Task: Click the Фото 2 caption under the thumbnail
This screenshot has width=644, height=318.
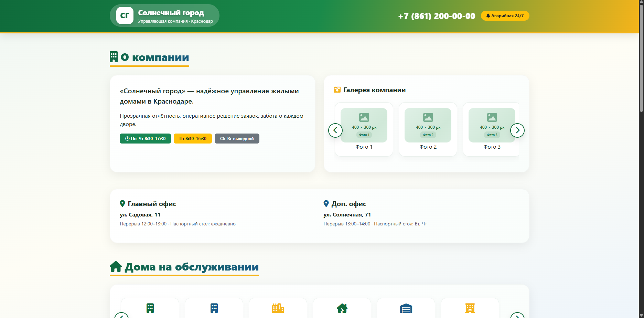Action: pyautogui.click(x=428, y=147)
